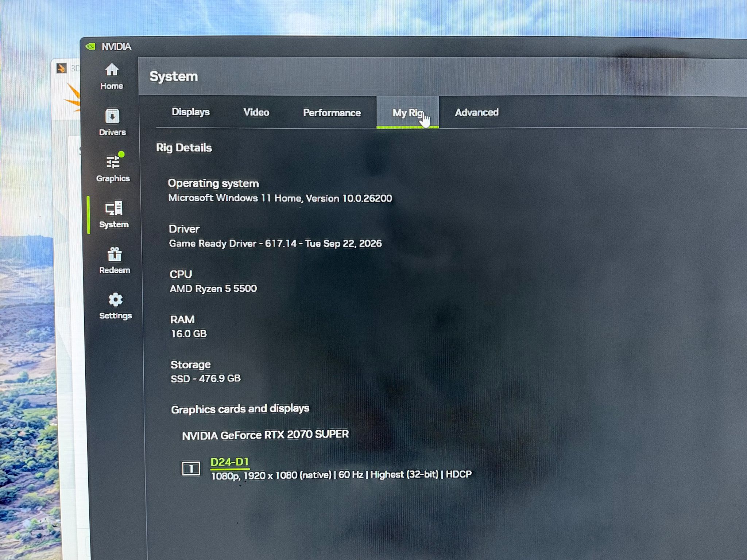This screenshot has width=747, height=560.
Task: Click the NVIDIA logo in title bar
Action: pyautogui.click(x=90, y=46)
